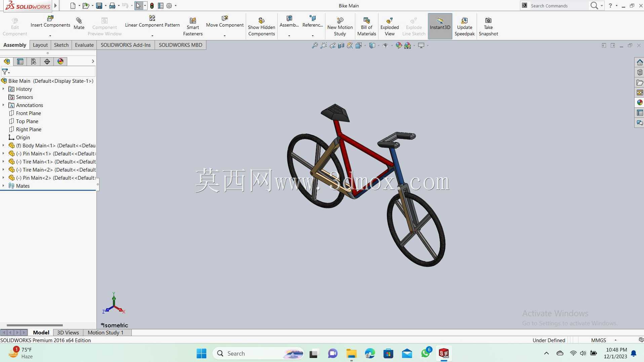Expand the Pin Main<1> component
The height and width of the screenshot is (362, 644).
point(3,153)
